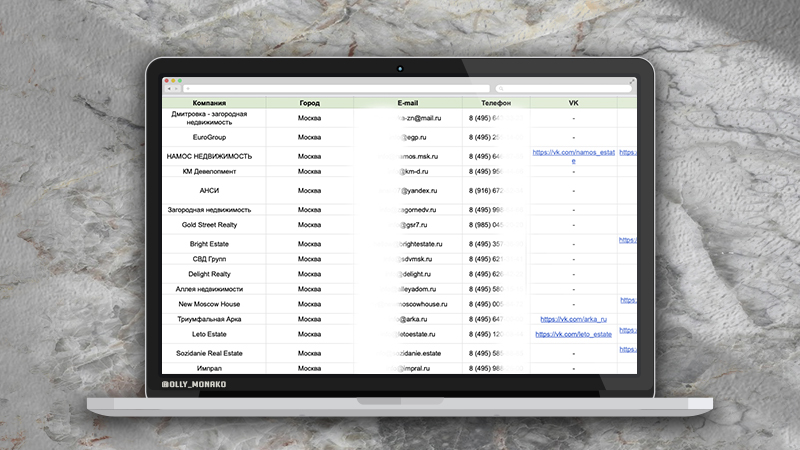Screen dimensions: 800x450
Task: Select the 'E-mail' column header
Action: coord(408,103)
